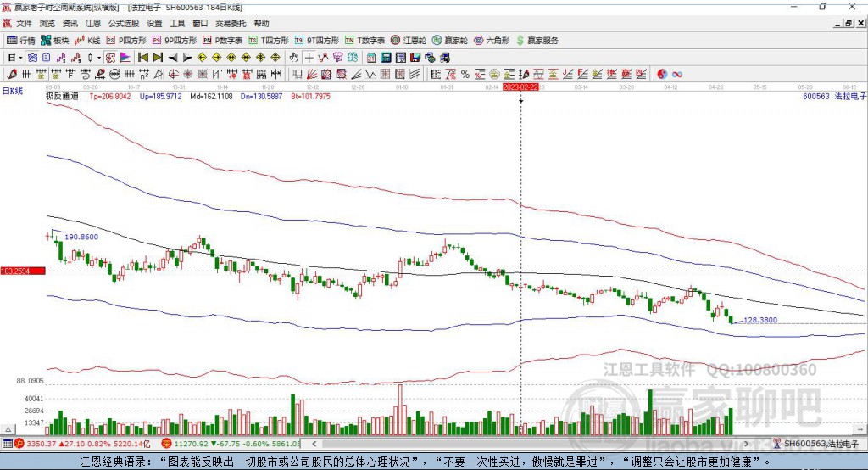868x470 pixels.
Task: Open the 公式选股 menu
Action: point(124,23)
